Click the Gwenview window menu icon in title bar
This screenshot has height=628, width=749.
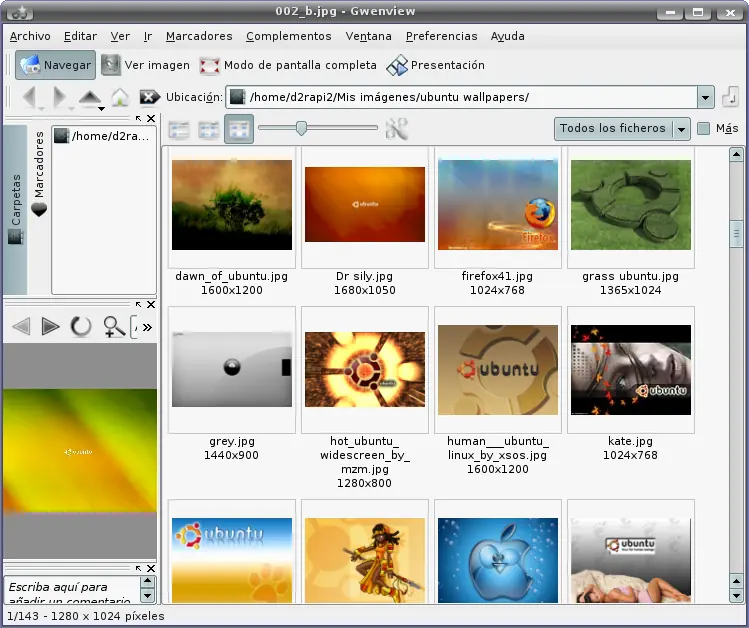pos(20,12)
